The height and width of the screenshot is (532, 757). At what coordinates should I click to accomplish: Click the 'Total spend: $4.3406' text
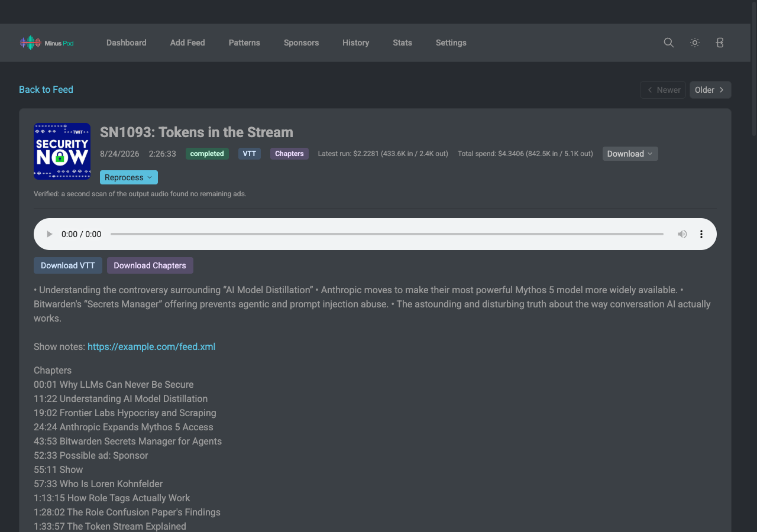pyautogui.click(x=525, y=154)
